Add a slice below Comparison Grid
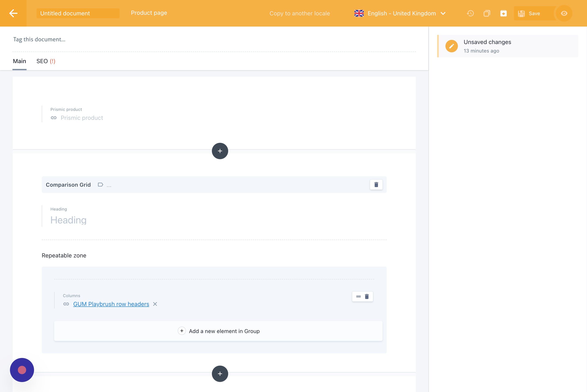Screen dimensions: 587x392 pyautogui.click(x=220, y=374)
